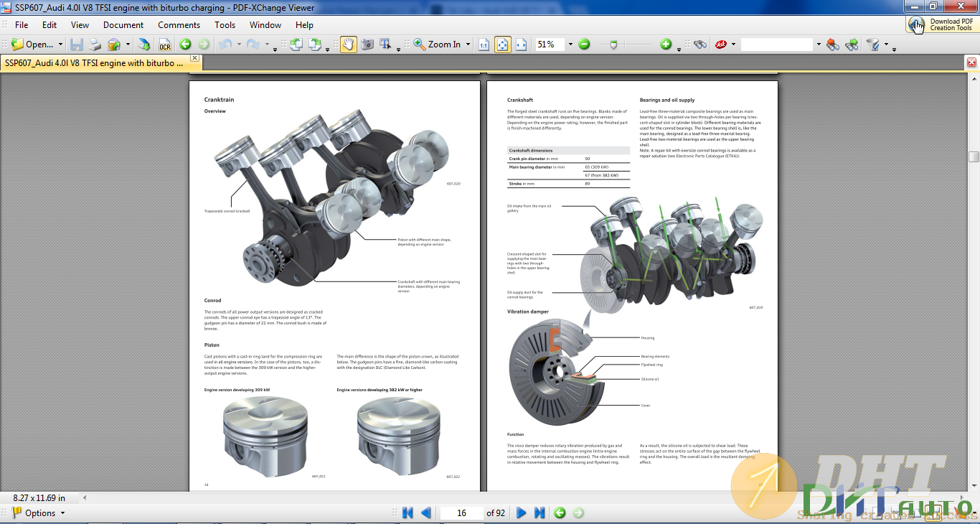
Task: Expand the Open button's dropdown arrow
Action: [60, 45]
